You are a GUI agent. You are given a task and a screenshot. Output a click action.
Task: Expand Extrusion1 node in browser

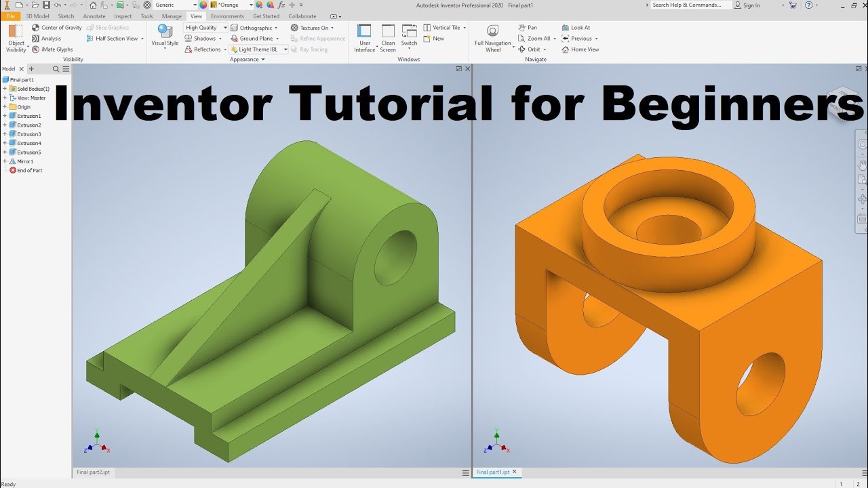click(5, 116)
